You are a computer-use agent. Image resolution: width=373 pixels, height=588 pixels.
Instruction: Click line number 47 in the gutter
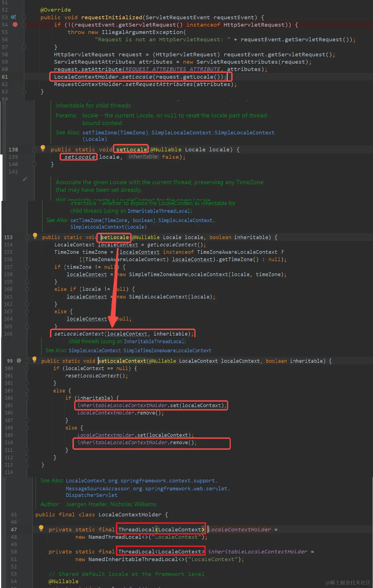(14, 529)
